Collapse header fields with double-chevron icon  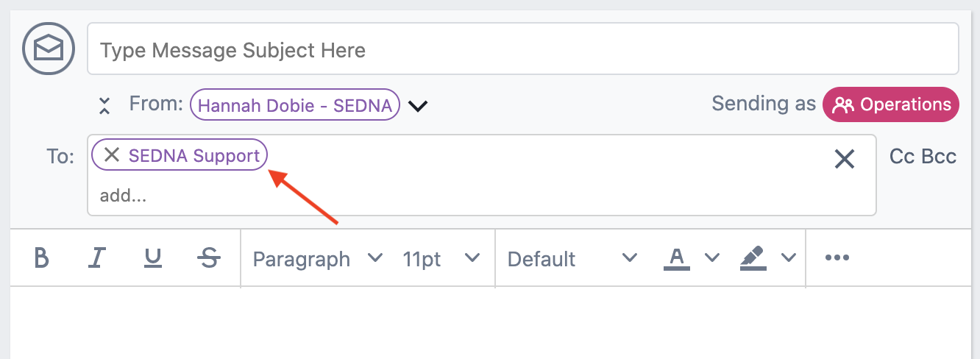point(104,105)
